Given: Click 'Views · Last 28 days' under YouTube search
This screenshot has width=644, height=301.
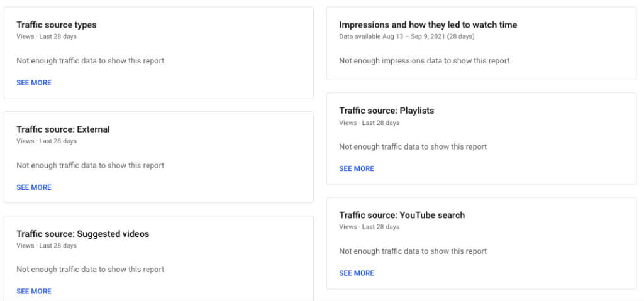Looking at the screenshot, I should pos(369,227).
